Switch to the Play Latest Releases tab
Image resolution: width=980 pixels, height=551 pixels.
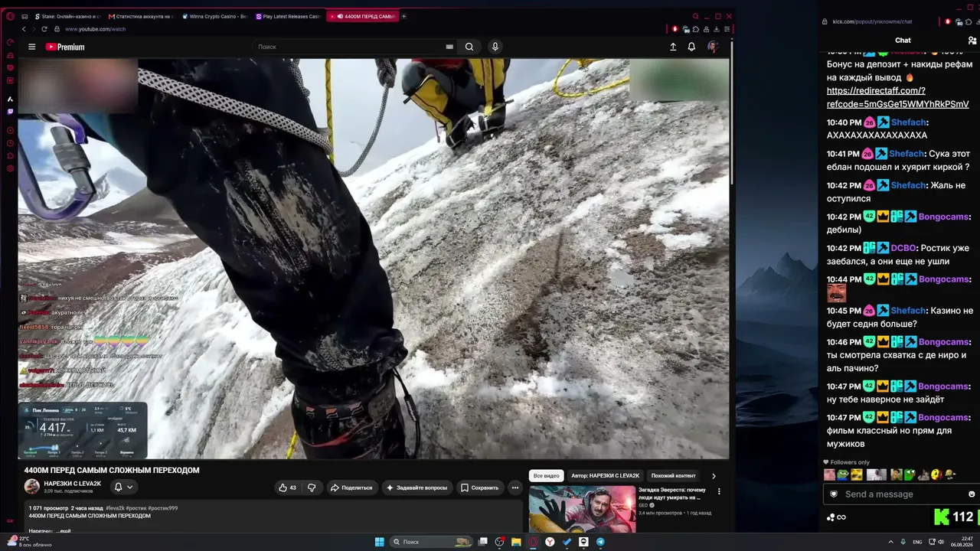point(289,16)
